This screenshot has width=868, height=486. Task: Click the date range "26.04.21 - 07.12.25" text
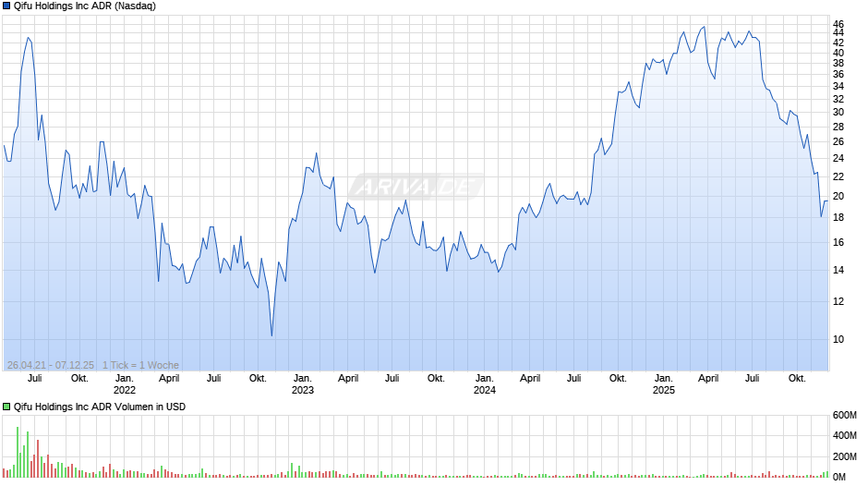51,365
